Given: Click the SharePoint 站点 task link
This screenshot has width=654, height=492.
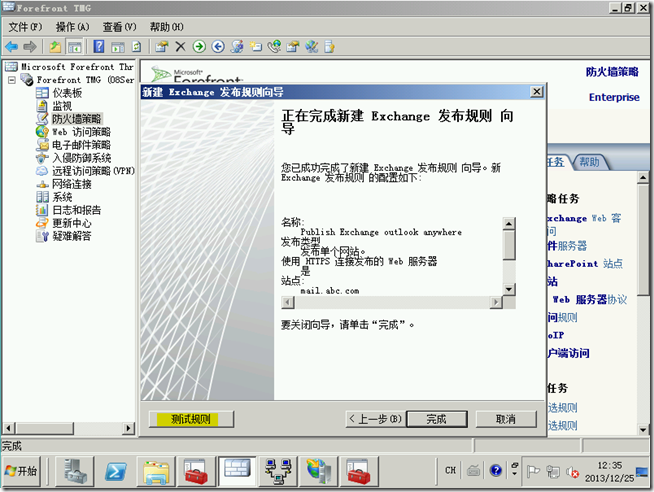Looking at the screenshot, I should click(x=585, y=264).
